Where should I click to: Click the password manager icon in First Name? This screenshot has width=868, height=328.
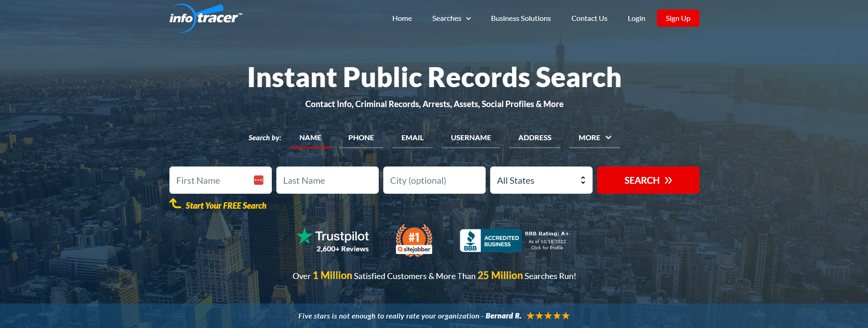(259, 180)
